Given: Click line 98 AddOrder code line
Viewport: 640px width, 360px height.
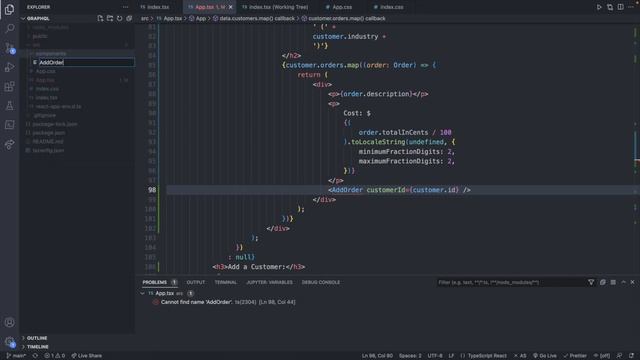Looking at the screenshot, I should click(399, 190).
